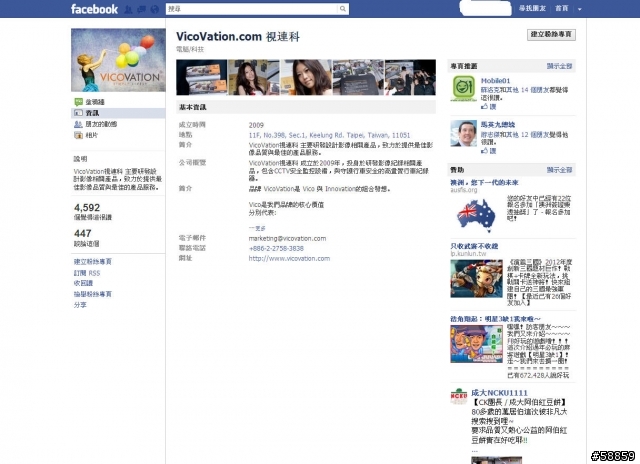Open account dropdown arrow in header
This screenshot has width=640, height=464.
(580, 9)
